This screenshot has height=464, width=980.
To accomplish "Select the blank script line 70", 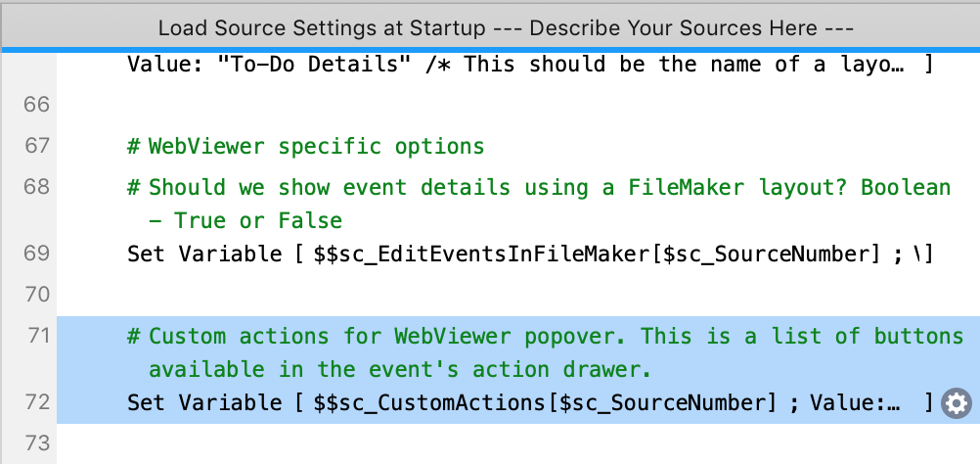I will (518, 295).
